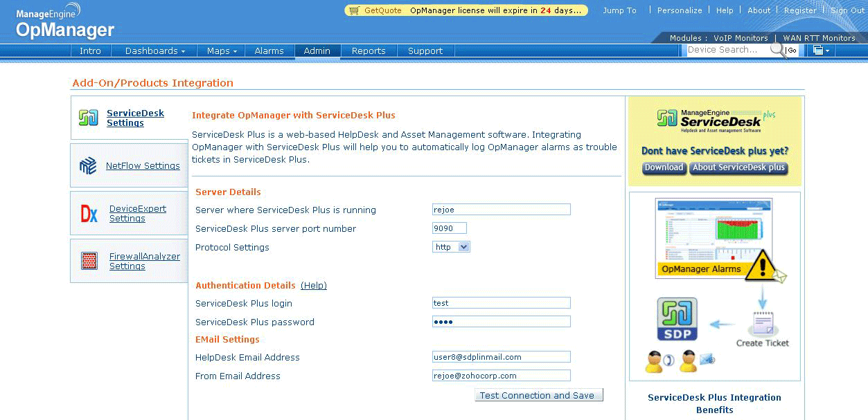Click the About ServiceDesk plus button
868x420 pixels.
coord(738,167)
